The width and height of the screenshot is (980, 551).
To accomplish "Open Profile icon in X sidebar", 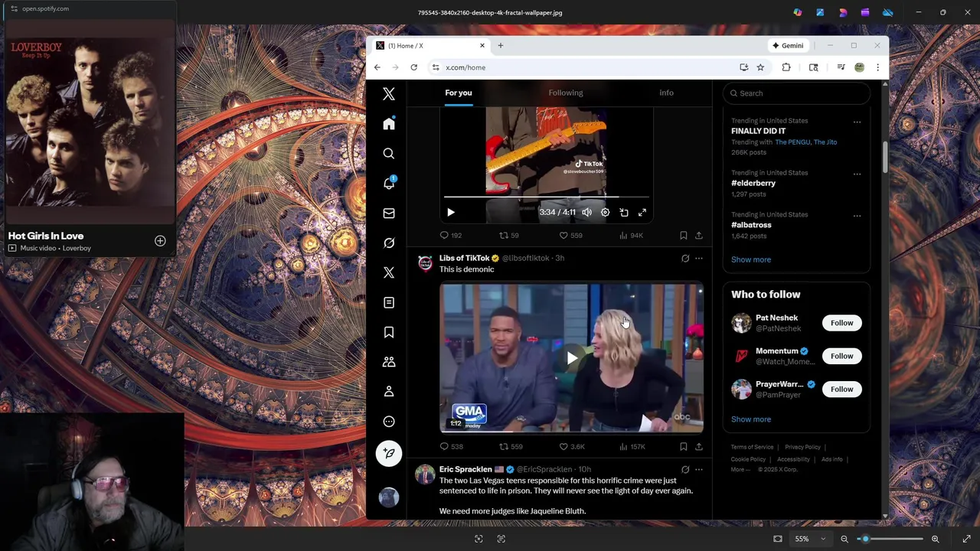I will 389,392.
